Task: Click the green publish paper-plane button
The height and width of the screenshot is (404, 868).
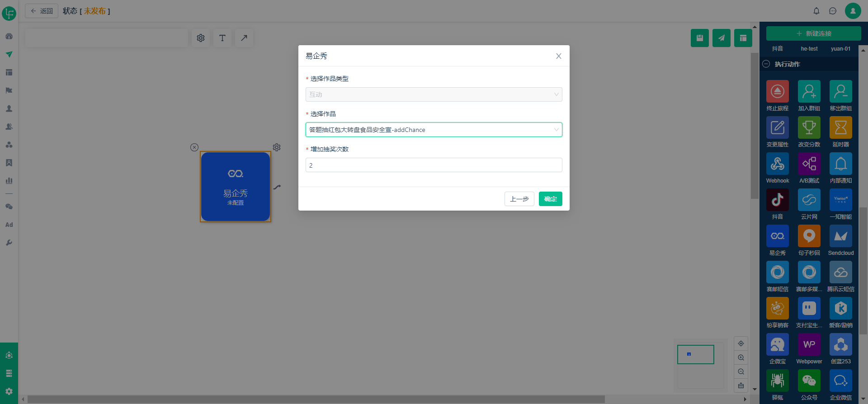Action: tap(721, 38)
